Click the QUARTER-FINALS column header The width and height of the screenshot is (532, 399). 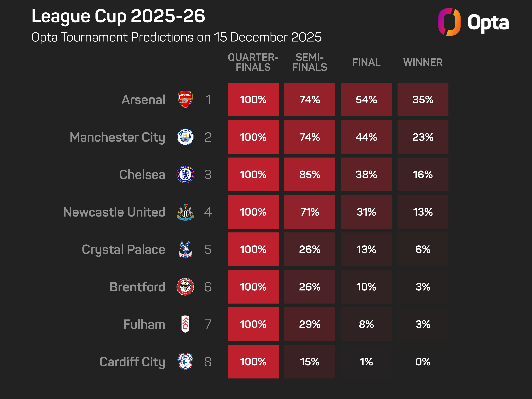253,62
